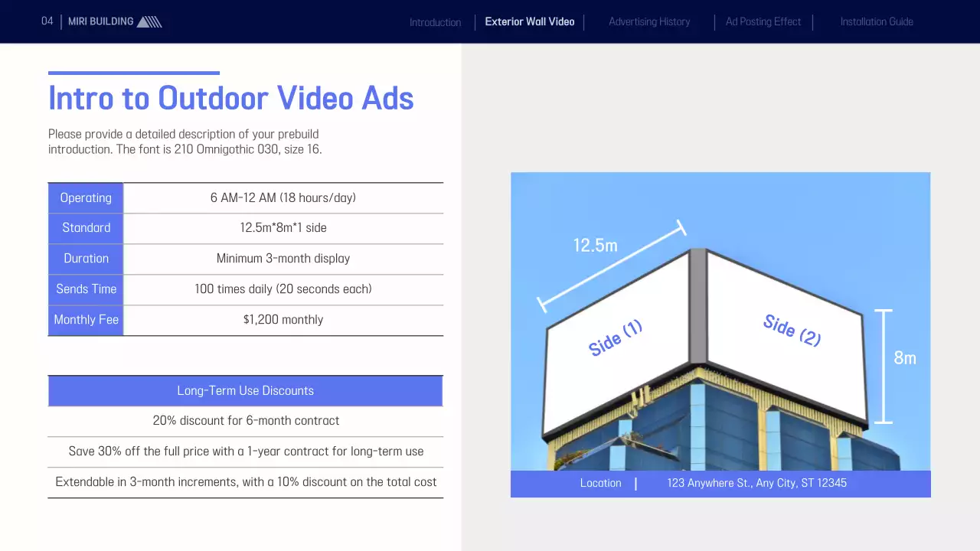Select the Sends Time label cell
The height and width of the screenshot is (551, 980).
click(x=86, y=289)
